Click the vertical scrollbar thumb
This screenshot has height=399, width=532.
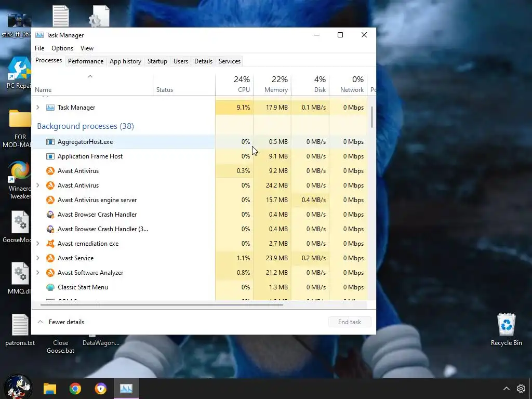click(x=372, y=117)
